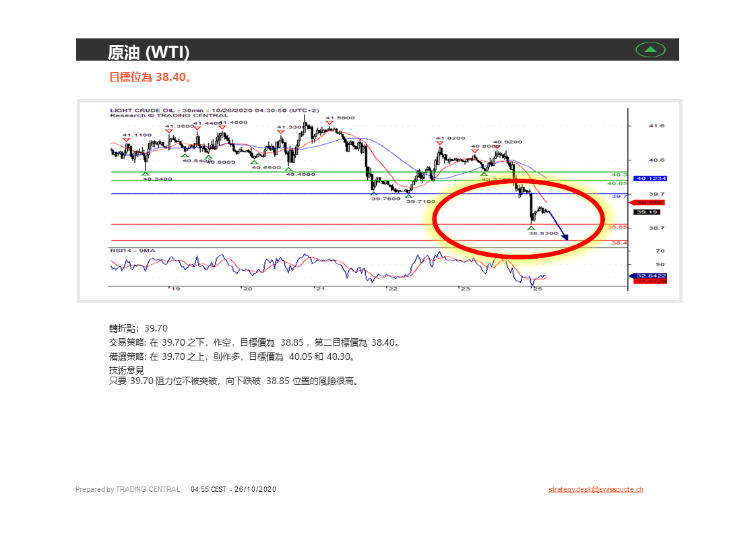This screenshot has width=756, height=535.
Task: Select the 目標位為 38.40 headline text
Action: (x=150, y=77)
